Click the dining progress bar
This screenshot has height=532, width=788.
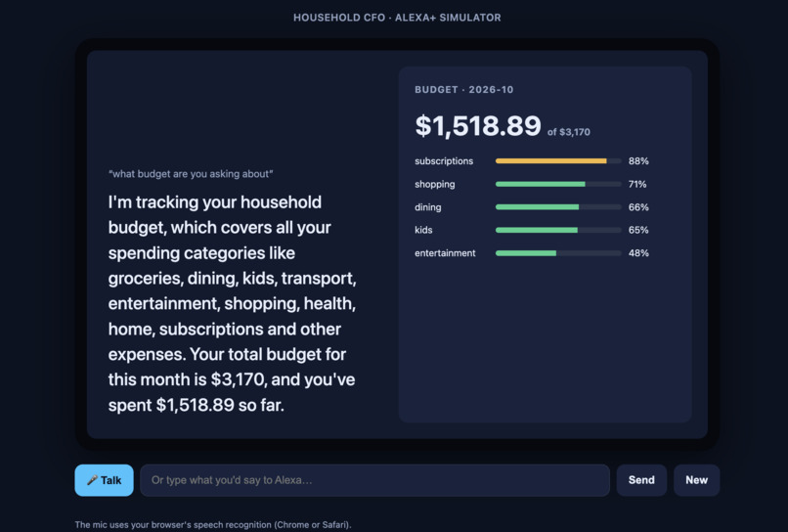coord(558,207)
